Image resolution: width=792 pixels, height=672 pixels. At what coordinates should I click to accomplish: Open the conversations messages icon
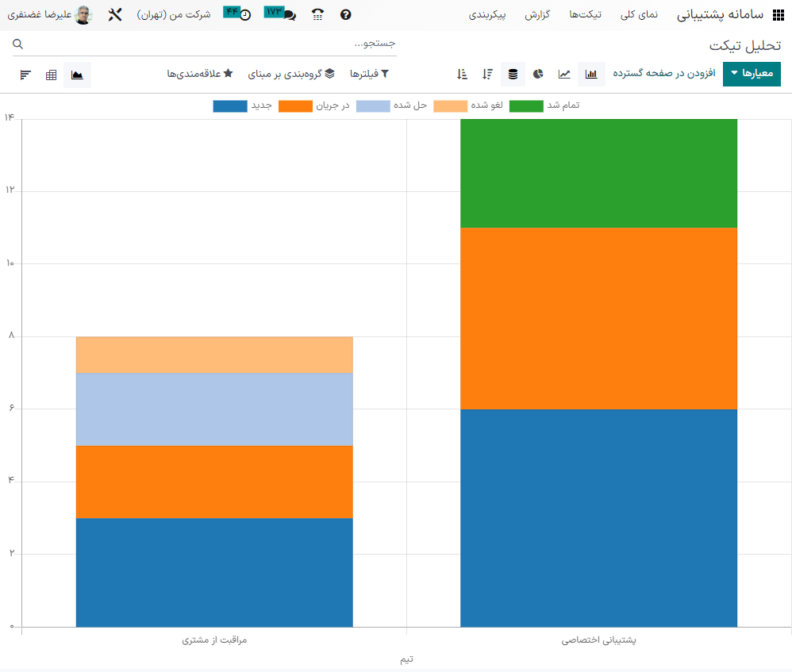[x=290, y=15]
